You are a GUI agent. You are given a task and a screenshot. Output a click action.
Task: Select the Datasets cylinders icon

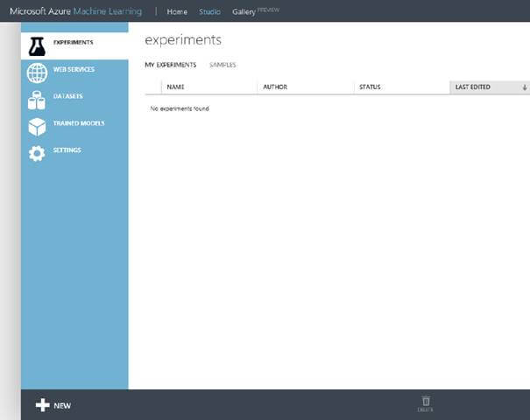37,101
